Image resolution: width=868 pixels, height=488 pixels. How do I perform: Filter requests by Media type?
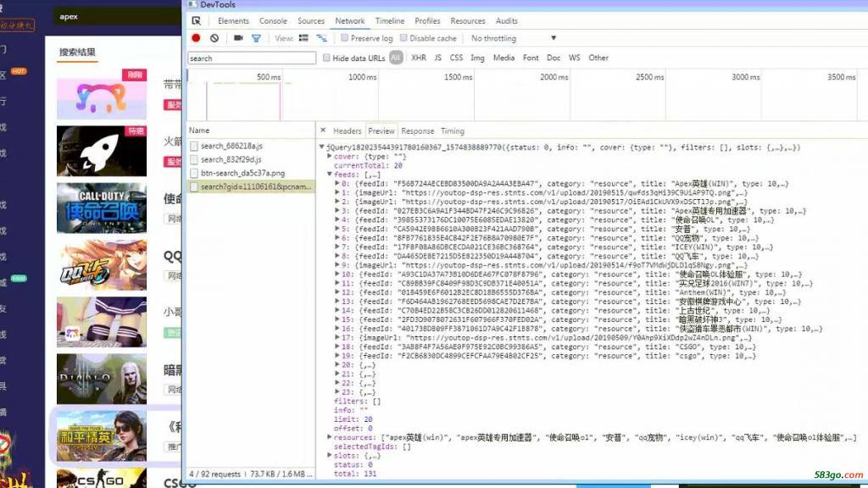504,58
